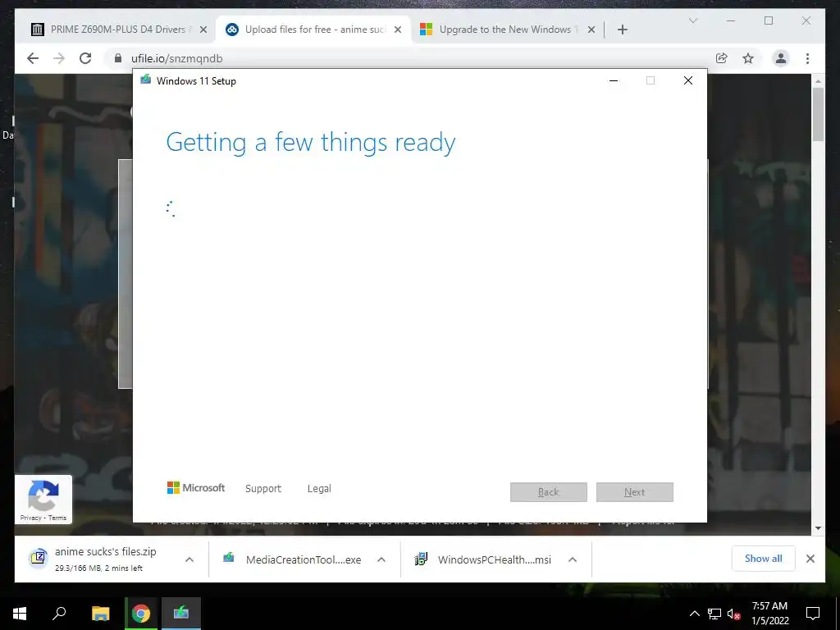Expand options for MediaCreationTool download
This screenshot has height=630, width=840.
[381, 559]
